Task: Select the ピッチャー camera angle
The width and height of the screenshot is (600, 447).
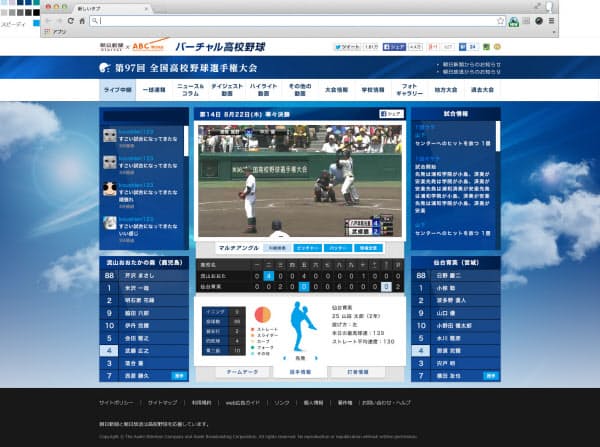Action: tap(311, 247)
